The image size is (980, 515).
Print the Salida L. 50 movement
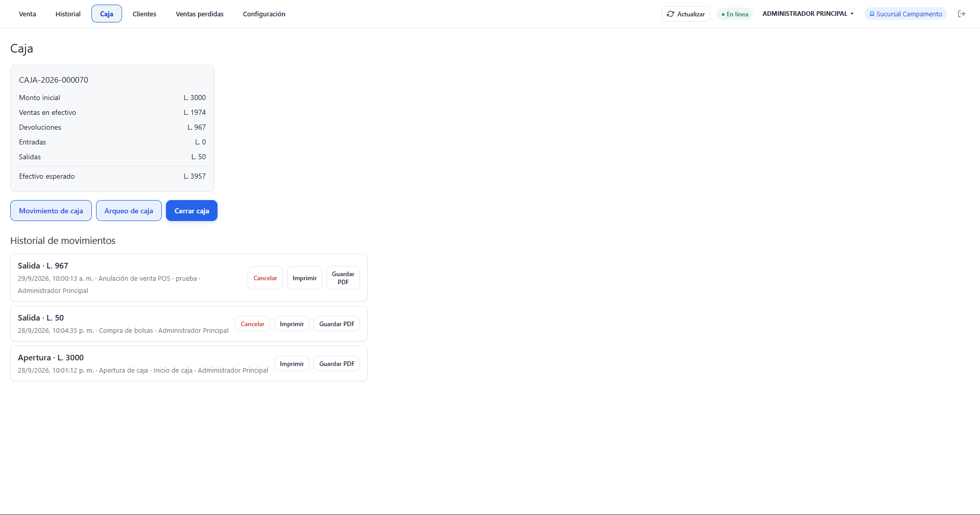(x=292, y=324)
